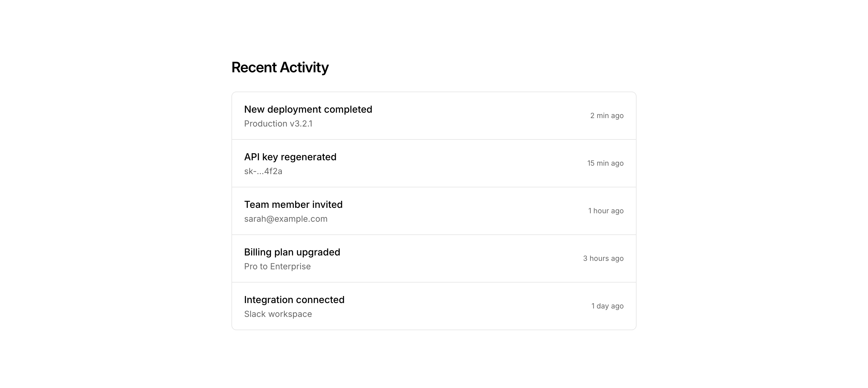This screenshot has width=868, height=388.
Task: Click the Slack workspace description
Action: 278,314
